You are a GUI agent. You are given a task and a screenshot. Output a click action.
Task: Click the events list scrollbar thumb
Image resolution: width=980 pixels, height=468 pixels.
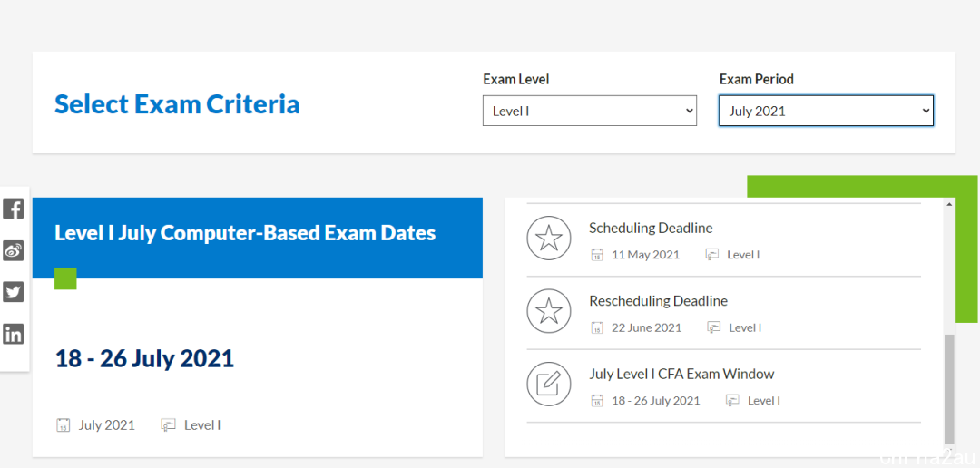pos(949,389)
